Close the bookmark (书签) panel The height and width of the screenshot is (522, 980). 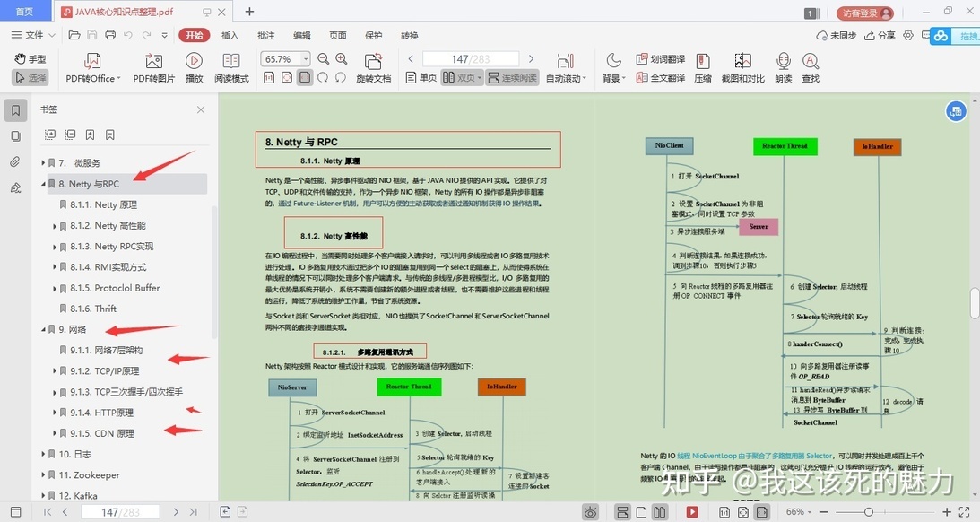[201, 110]
